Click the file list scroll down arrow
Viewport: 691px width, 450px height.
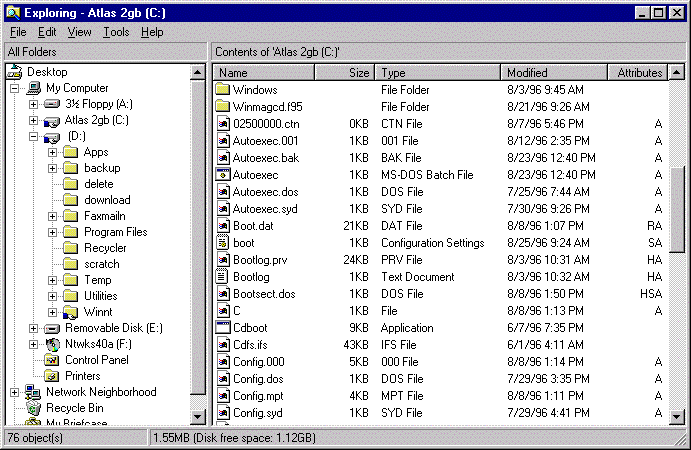point(676,416)
